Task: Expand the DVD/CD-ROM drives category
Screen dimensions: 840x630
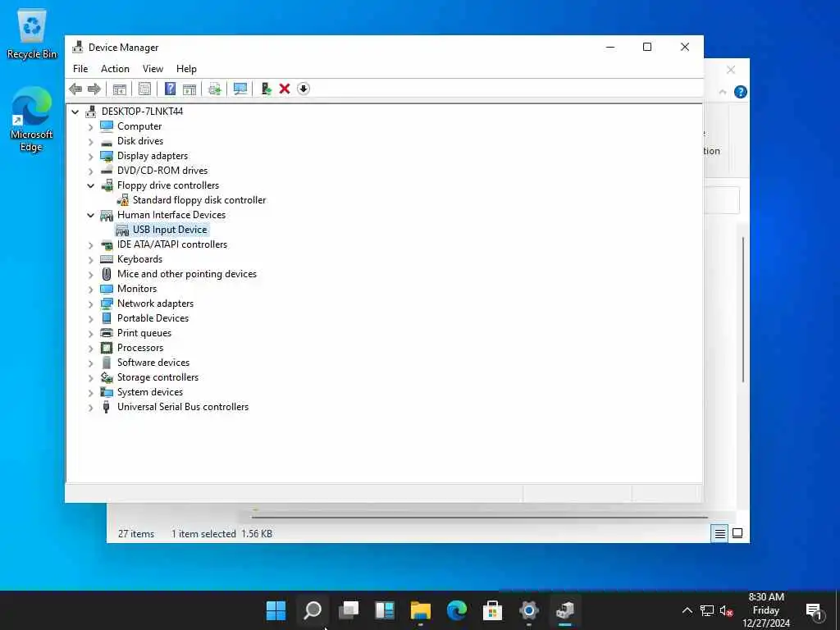Action: [90, 171]
